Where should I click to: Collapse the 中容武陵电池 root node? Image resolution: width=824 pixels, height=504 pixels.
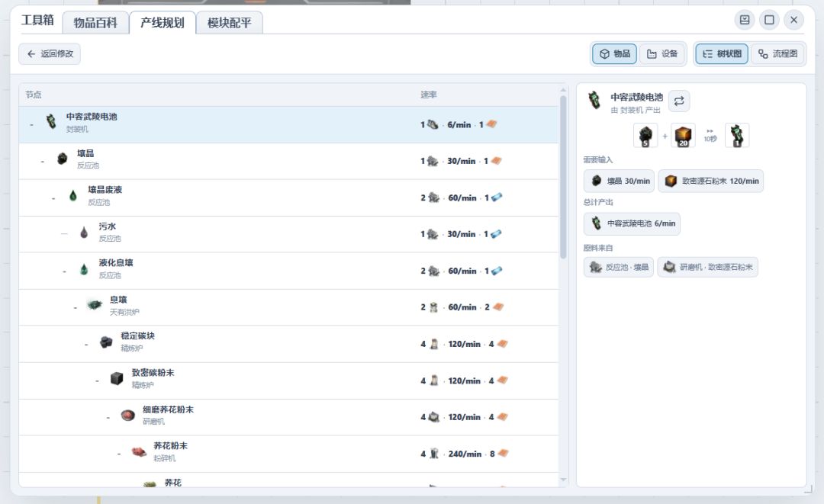[31, 125]
